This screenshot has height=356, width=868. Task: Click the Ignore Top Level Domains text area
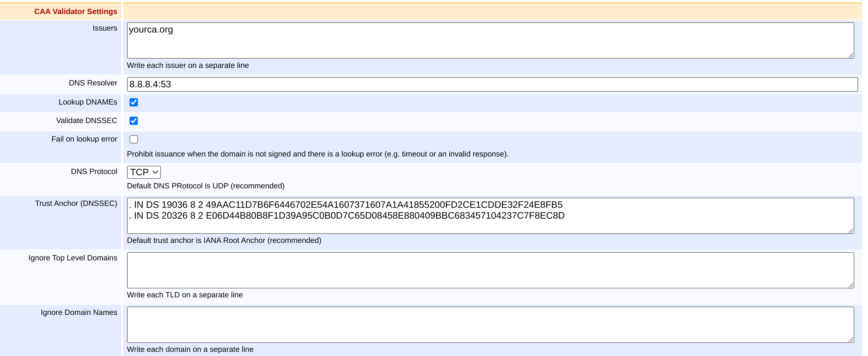(x=490, y=270)
